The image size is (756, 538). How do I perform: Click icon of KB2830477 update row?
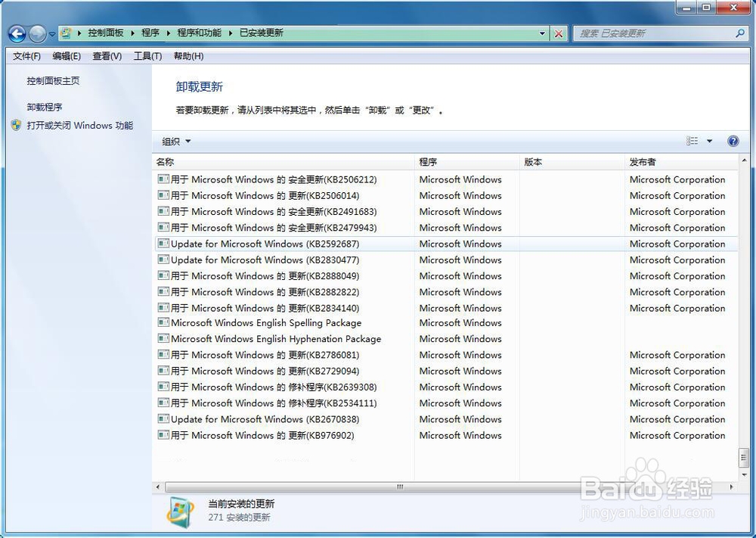click(x=163, y=259)
